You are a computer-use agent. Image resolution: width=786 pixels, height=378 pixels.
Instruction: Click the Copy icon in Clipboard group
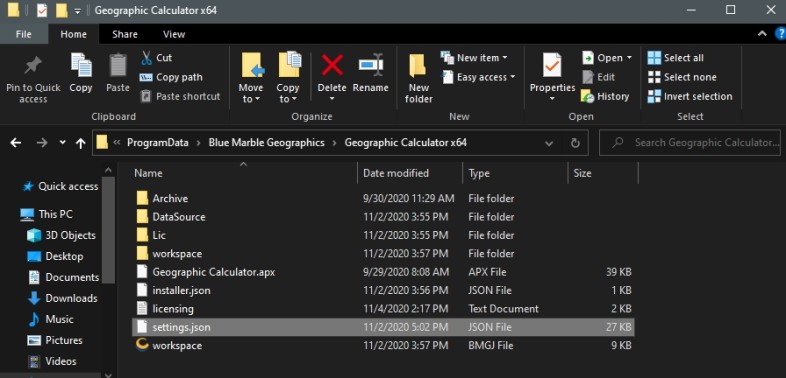coord(81,65)
